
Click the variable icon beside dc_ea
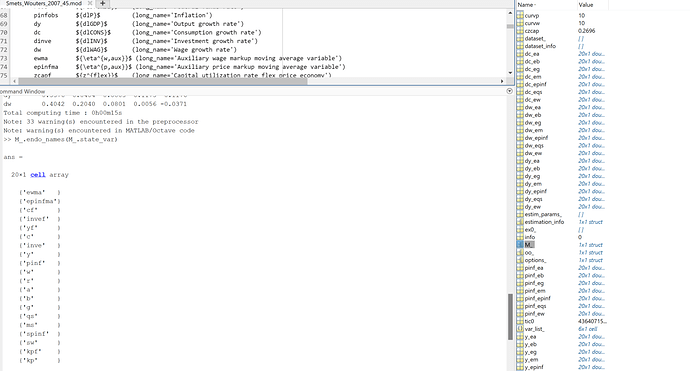520,54
